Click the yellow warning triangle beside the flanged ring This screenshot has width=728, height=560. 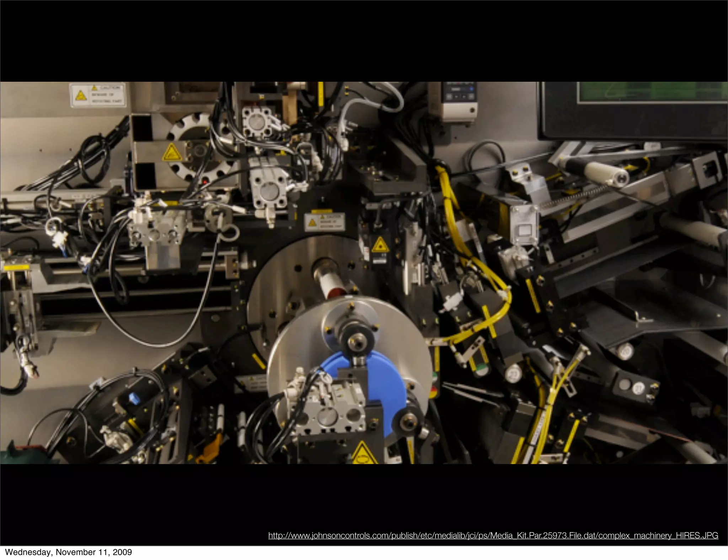[x=172, y=153]
